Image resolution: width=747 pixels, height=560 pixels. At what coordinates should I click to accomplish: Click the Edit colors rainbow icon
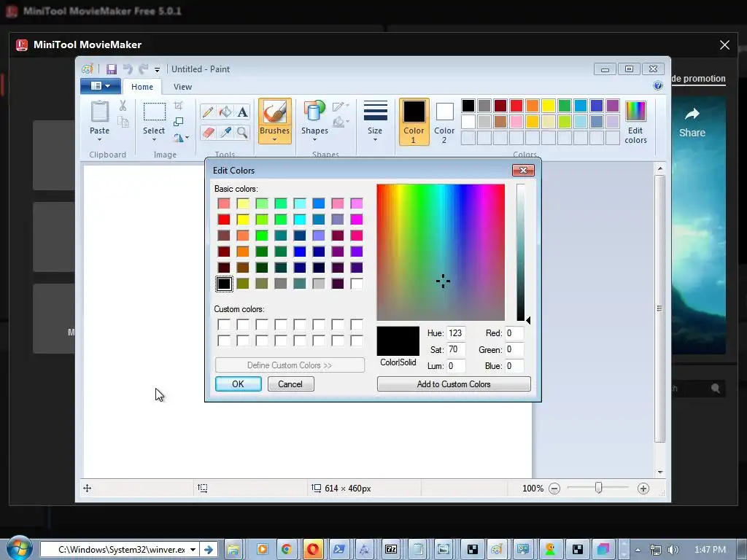tap(635, 112)
